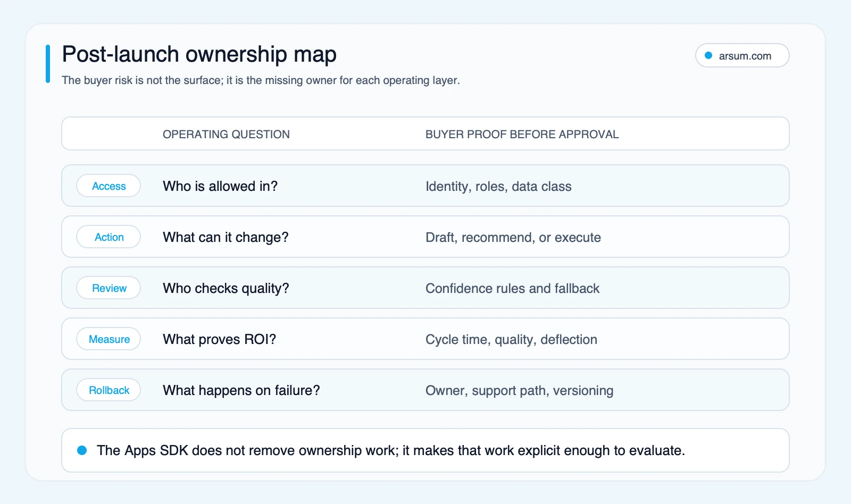Click 'Owner, support path, versioning' cell
The height and width of the screenshot is (504, 851).
click(519, 391)
